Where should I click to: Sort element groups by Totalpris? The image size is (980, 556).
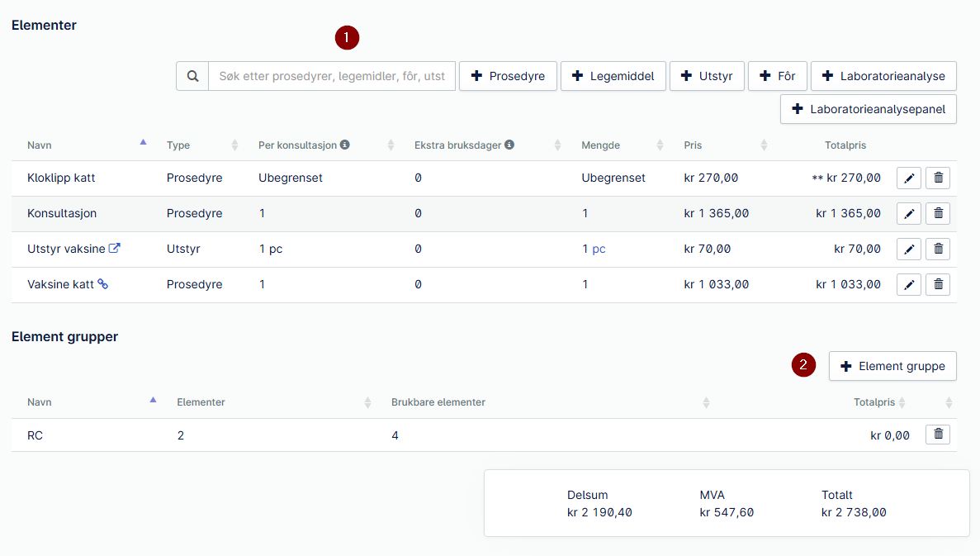(x=902, y=403)
